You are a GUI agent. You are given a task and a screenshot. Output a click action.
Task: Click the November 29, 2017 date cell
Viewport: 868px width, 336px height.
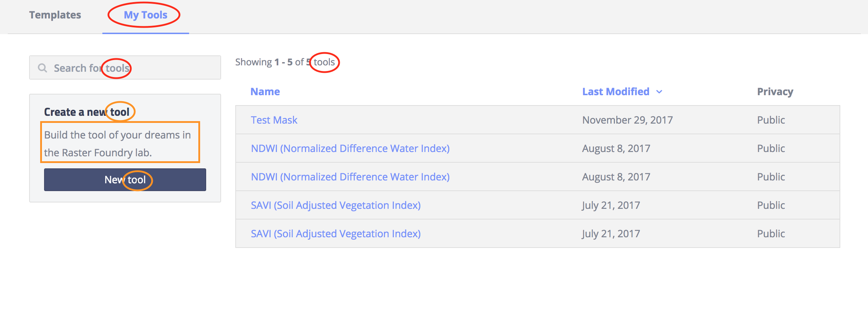point(627,120)
